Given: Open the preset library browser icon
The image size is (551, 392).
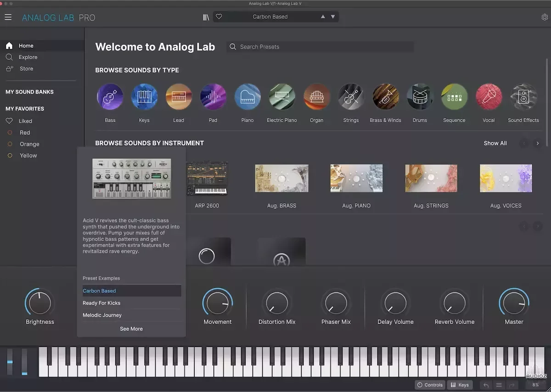Looking at the screenshot, I should 206,17.
